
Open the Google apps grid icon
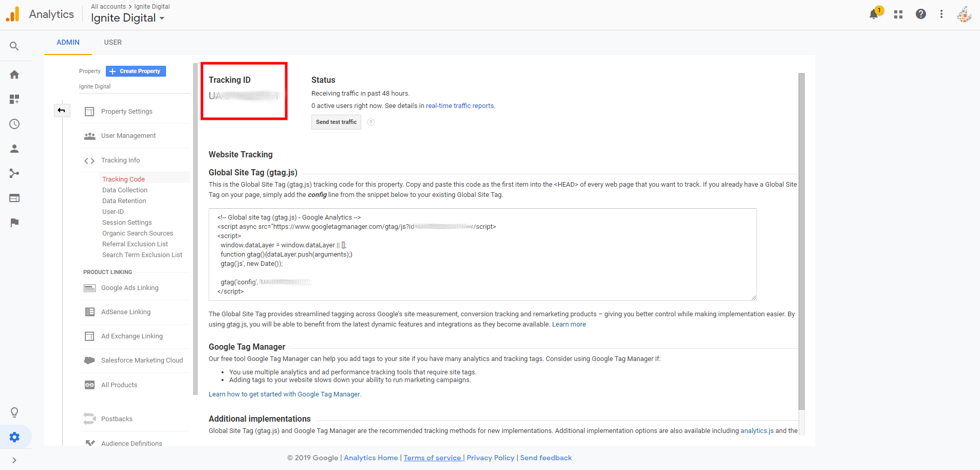(898, 14)
